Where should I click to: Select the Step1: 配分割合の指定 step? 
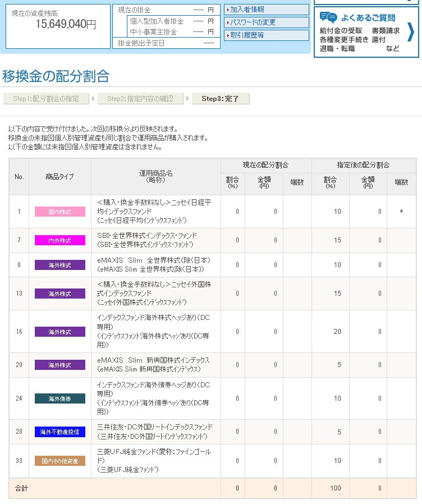46,99
